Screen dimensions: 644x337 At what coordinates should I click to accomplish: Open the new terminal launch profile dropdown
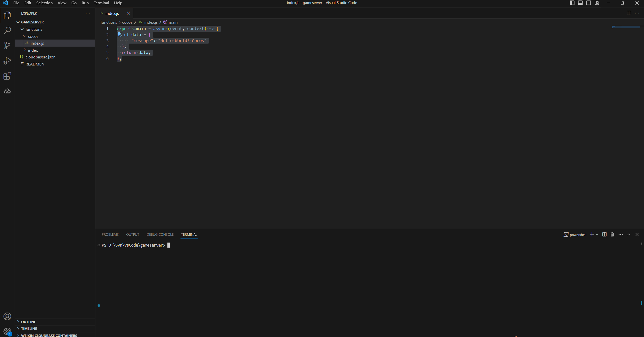(597, 234)
